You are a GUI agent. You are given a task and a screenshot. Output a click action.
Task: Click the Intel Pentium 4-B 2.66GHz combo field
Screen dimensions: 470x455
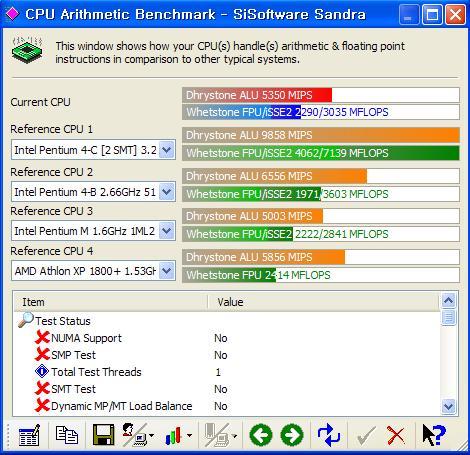93,192
